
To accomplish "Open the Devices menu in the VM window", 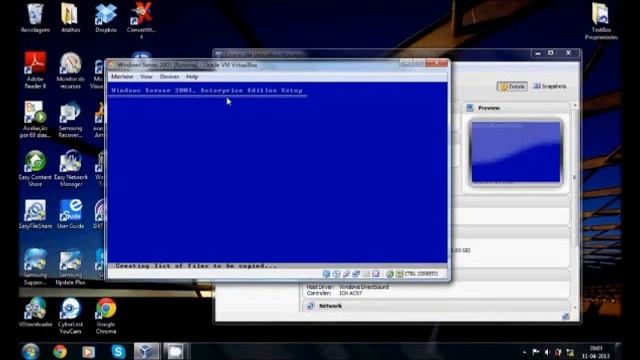I will click(x=169, y=77).
